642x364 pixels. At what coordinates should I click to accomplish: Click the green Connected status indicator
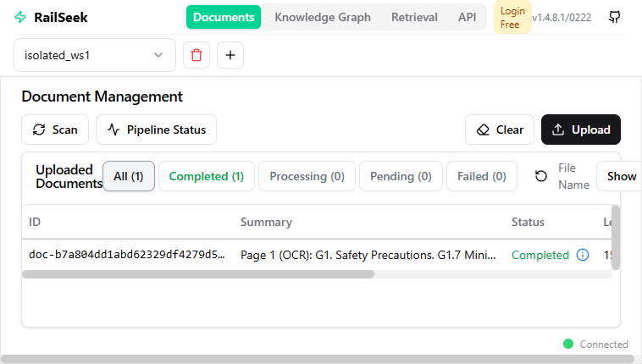point(568,344)
